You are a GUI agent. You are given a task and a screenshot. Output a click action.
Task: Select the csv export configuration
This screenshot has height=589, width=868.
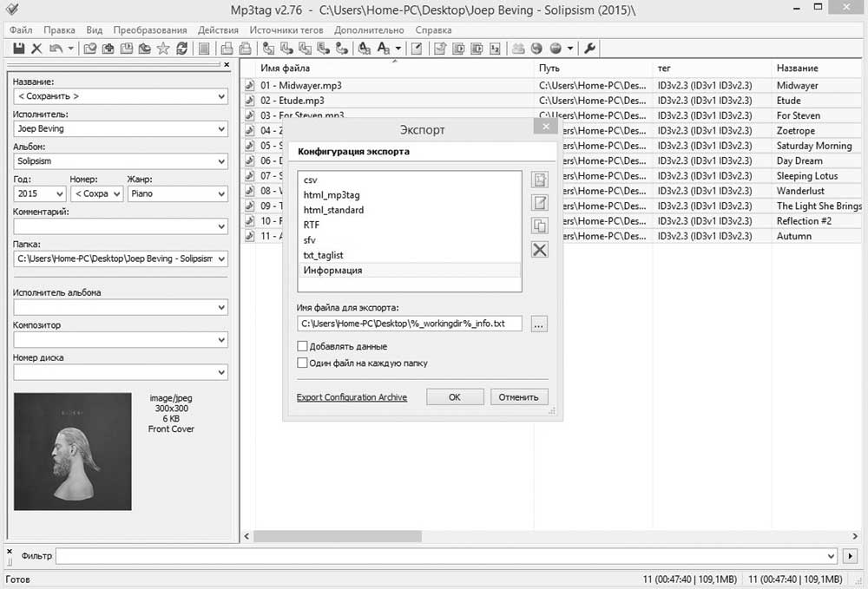409,180
